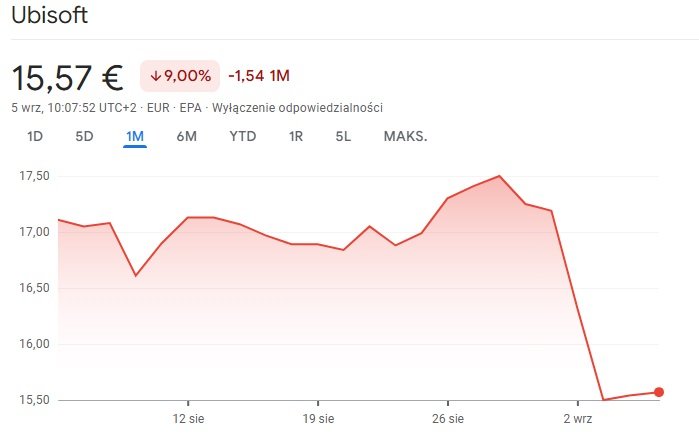Click the 15,57 € stock price
Image resolution: width=699 pixels, height=438 pixels.
[66, 77]
